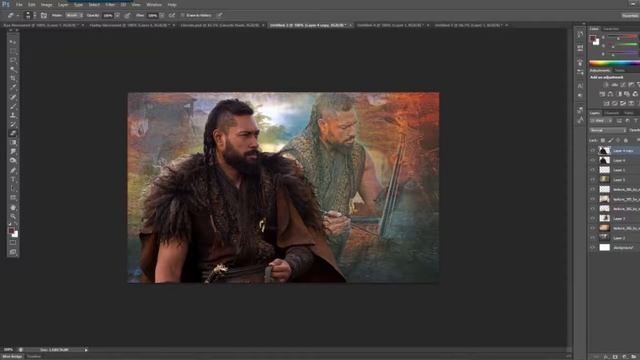
Task: Switch to the Swatches tab
Action: (x=611, y=29)
